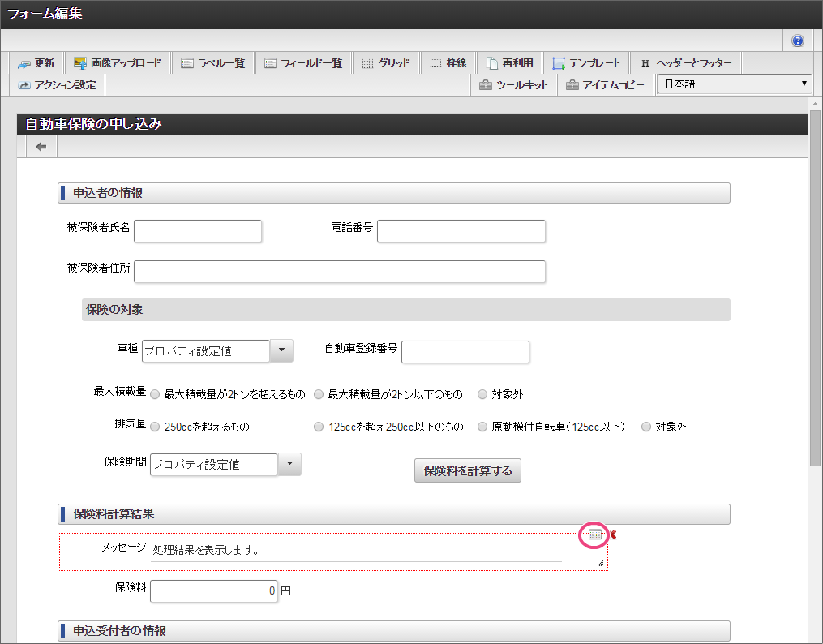The width and height of the screenshot is (823, 644).
Task: Expand the 保険期間 insurance period dropdown
Action: [x=289, y=464]
